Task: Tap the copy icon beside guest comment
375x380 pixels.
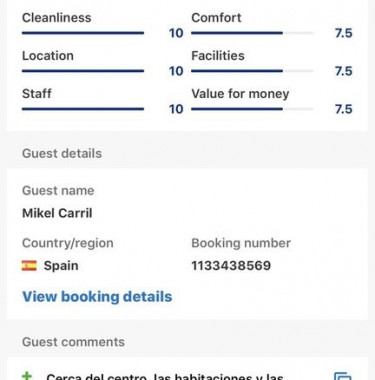Action: point(343,376)
